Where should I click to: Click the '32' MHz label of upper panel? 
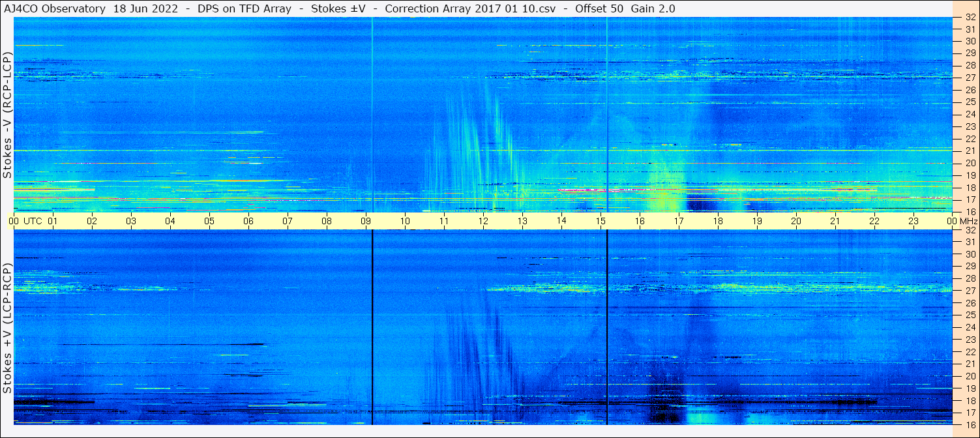[x=970, y=17]
